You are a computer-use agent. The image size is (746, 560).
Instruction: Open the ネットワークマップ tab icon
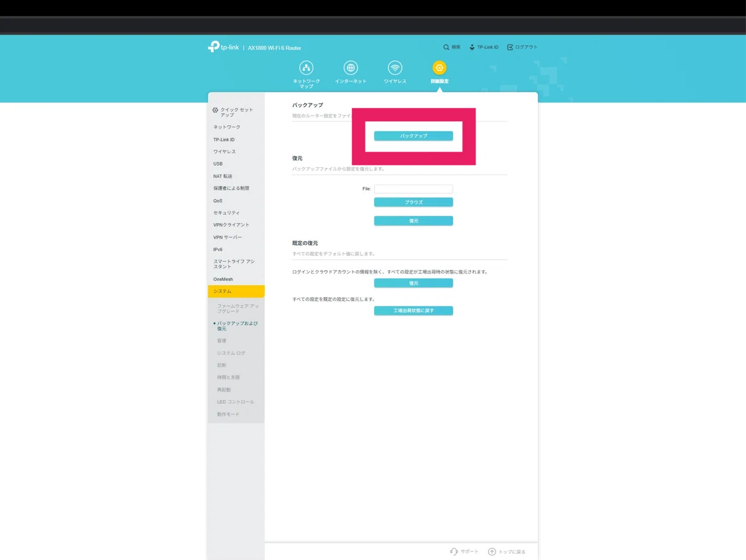tap(306, 68)
